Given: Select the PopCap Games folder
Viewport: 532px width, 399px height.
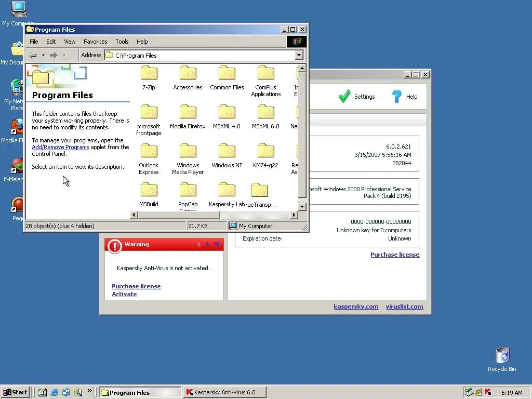Looking at the screenshot, I should coord(188,196).
